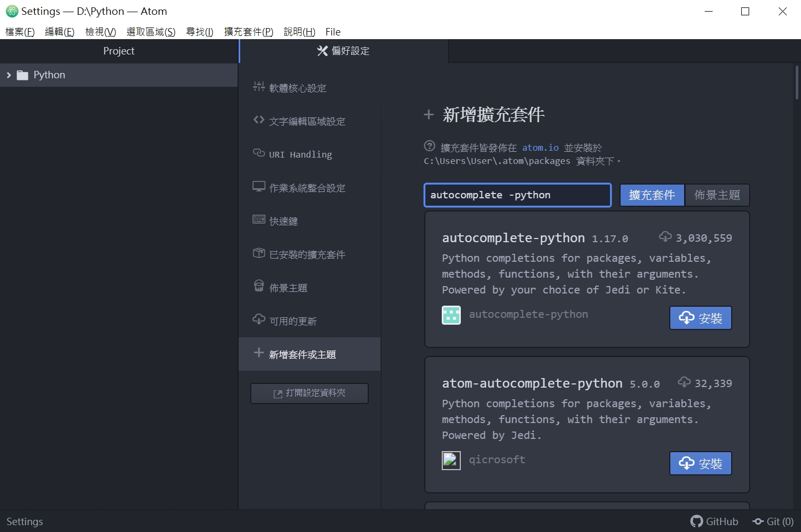Open the 擴充套件(P) menu
Viewport: 801px width, 532px height.
pyautogui.click(x=248, y=31)
